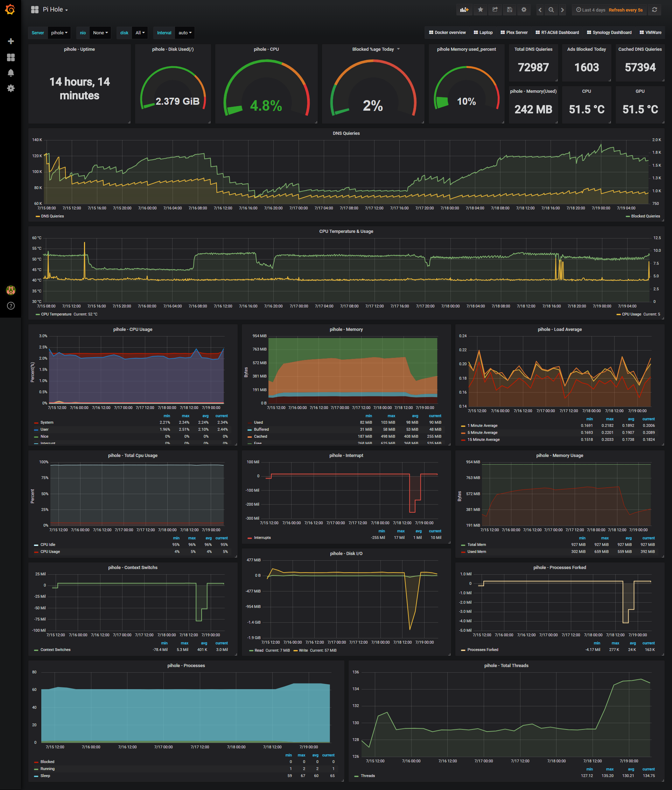Click the pihole - Load Average panel title
Image resolution: width=672 pixels, height=790 pixels.
[560, 329]
